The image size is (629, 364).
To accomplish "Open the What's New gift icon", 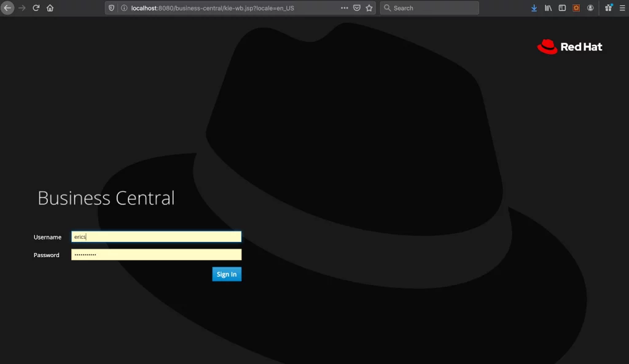I will pos(609,8).
